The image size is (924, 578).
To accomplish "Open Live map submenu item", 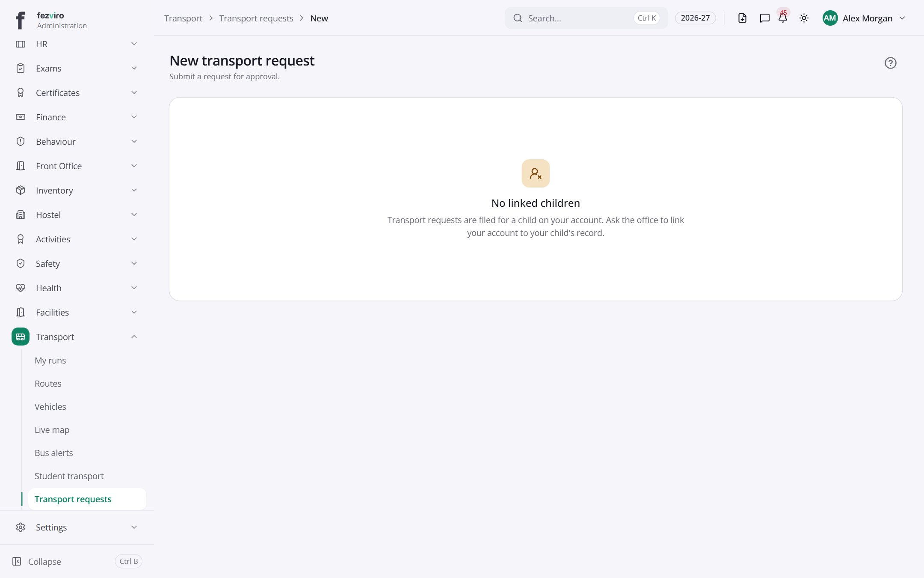I will point(87,430).
